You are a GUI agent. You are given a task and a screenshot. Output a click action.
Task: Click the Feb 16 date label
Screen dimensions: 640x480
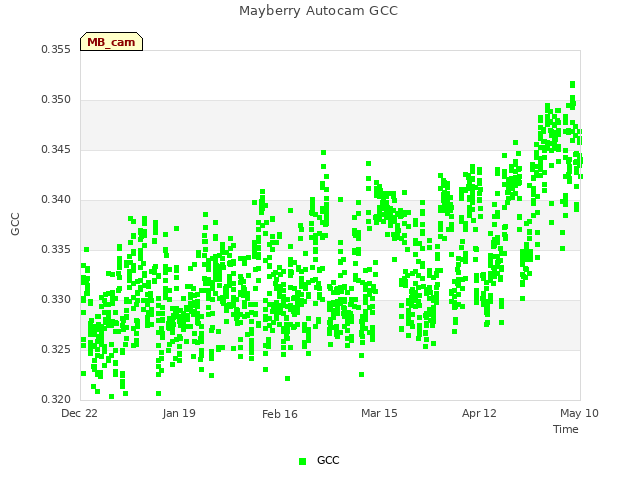click(280, 414)
